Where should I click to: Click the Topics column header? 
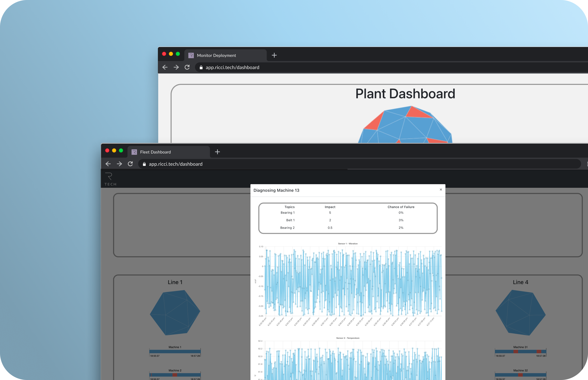click(x=289, y=207)
